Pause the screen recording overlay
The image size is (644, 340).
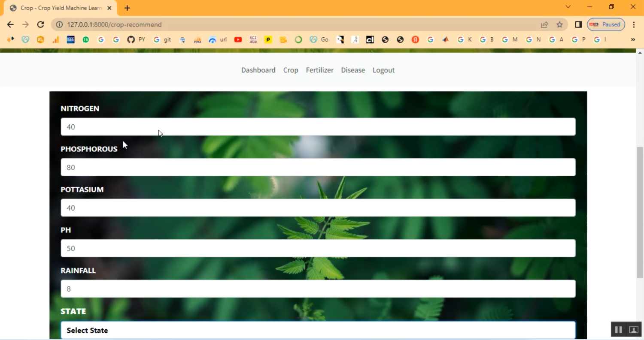(618, 329)
